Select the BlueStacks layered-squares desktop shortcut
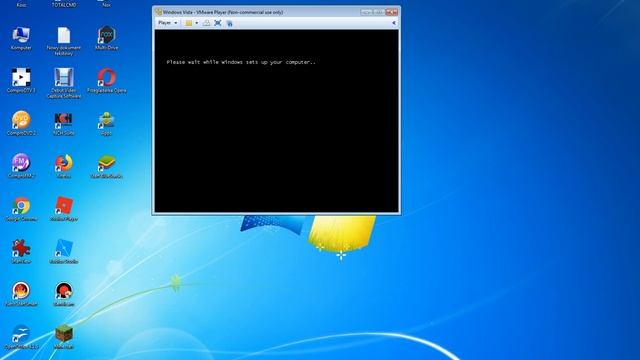The image size is (640, 360). pos(107,167)
